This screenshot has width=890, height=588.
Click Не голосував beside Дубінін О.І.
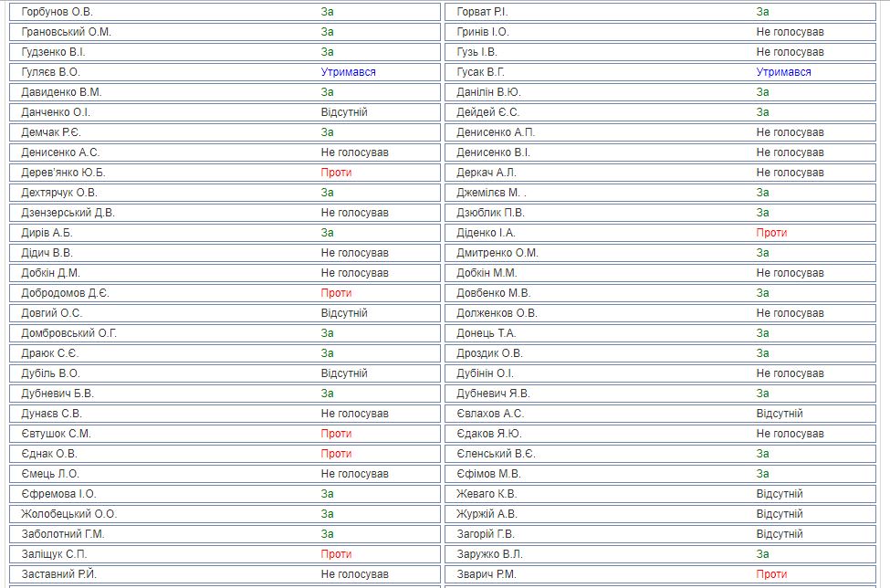coord(790,373)
